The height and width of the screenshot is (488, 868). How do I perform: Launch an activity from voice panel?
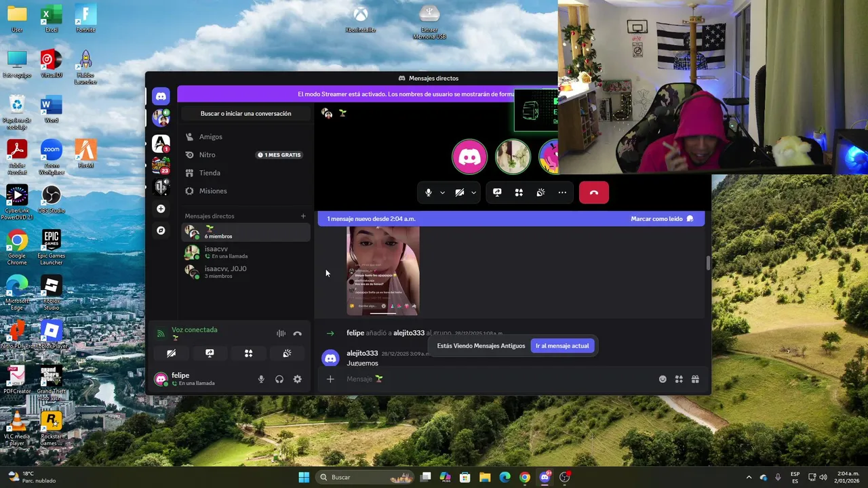tap(248, 353)
